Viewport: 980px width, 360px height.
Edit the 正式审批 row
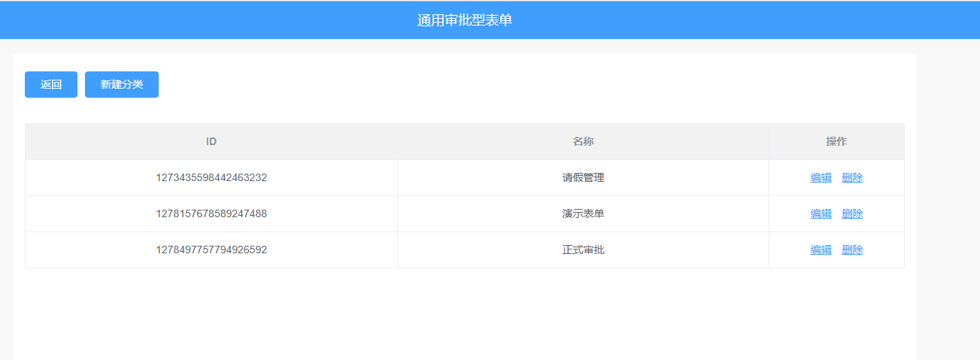[821, 250]
